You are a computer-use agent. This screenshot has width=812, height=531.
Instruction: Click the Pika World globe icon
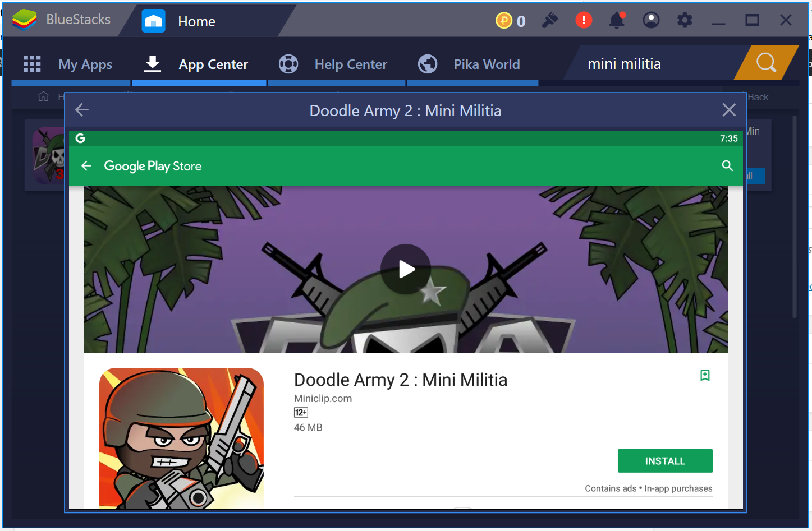click(x=428, y=64)
